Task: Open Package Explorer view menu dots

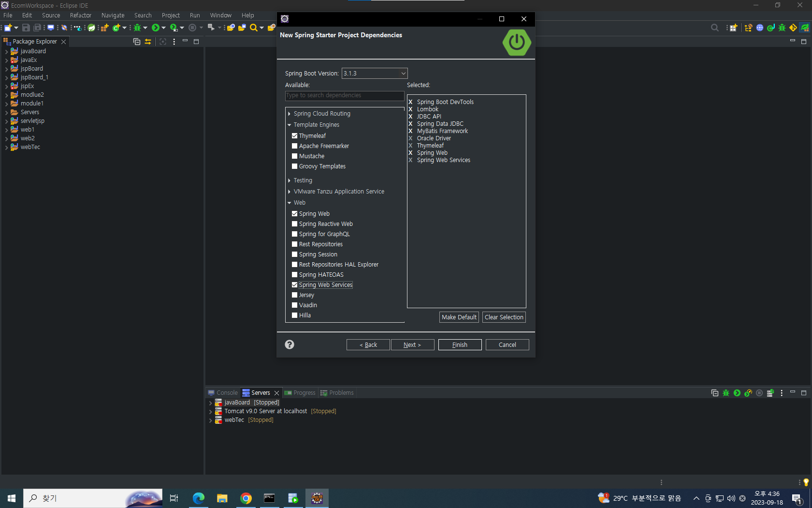Action: (x=174, y=42)
